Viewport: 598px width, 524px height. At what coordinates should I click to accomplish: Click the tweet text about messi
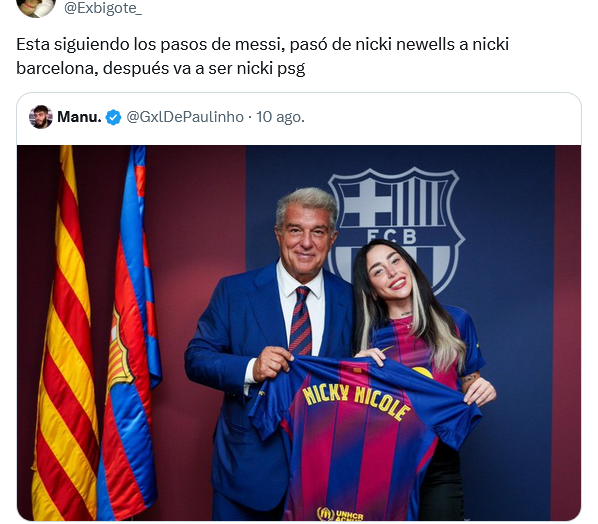point(262,56)
